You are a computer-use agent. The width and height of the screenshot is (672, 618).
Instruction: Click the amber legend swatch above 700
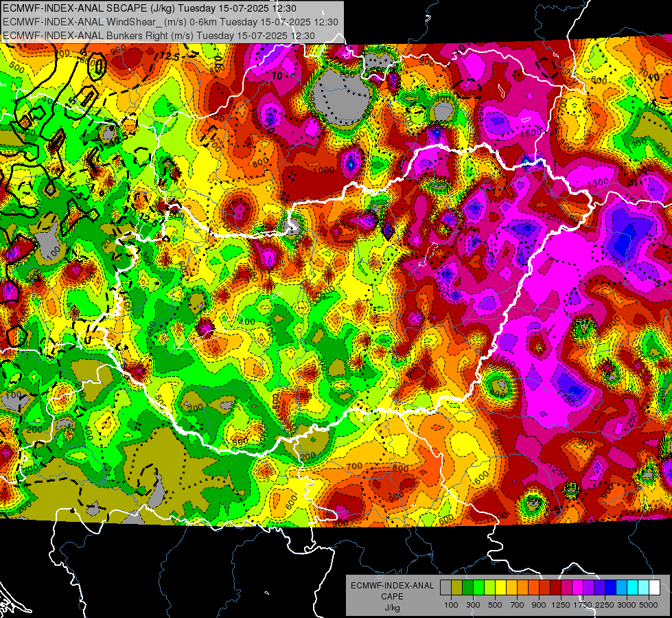pyautogui.click(x=511, y=588)
